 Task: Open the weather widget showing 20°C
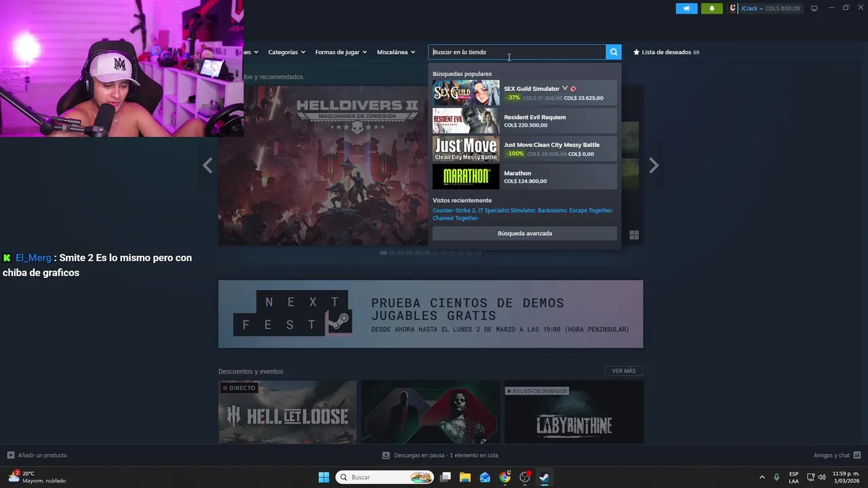pyautogui.click(x=37, y=477)
